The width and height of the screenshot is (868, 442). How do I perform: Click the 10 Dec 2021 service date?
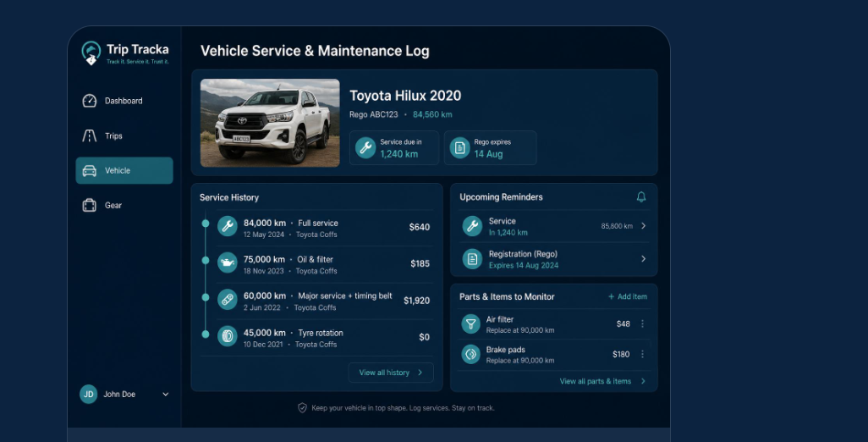(x=263, y=345)
